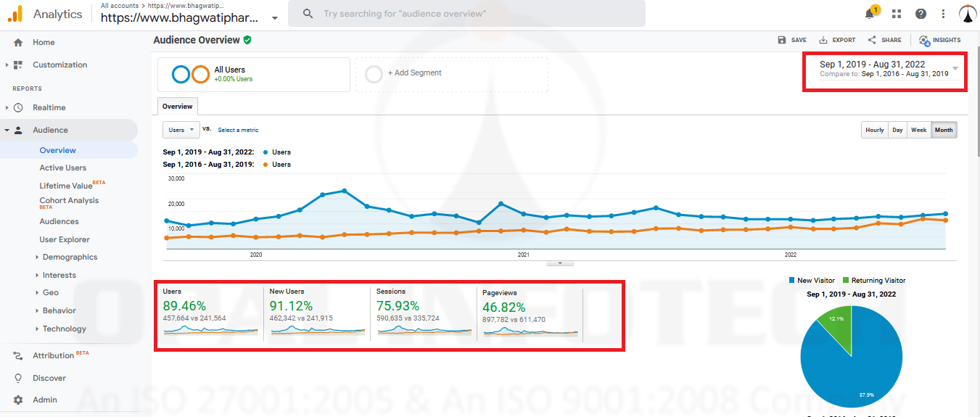Click the search input field
Image resolution: width=980 pixels, height=417 pixels.
point(466,14)
